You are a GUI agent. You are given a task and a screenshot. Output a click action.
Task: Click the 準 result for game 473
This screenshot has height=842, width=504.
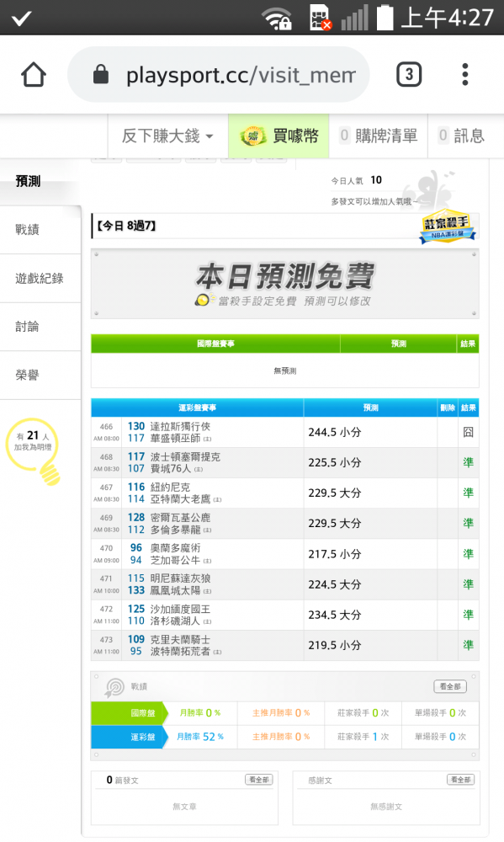[x=468, y=646]
